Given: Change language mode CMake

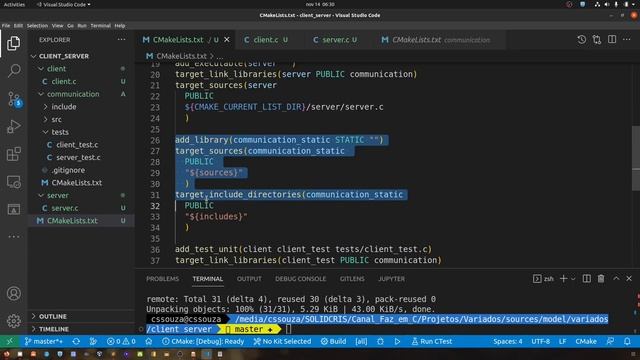Looking at the screenshot, I should (x=586, y=341).
